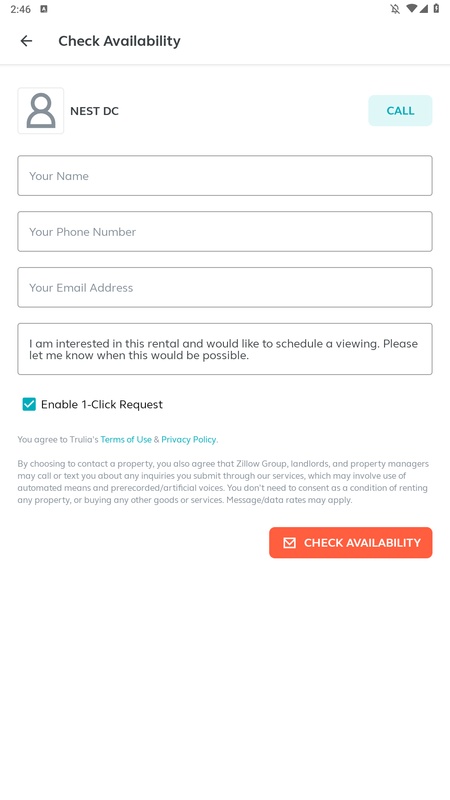Focus the Your Name field
Viewport: 450px width, 800px height.
click(225, 176)
